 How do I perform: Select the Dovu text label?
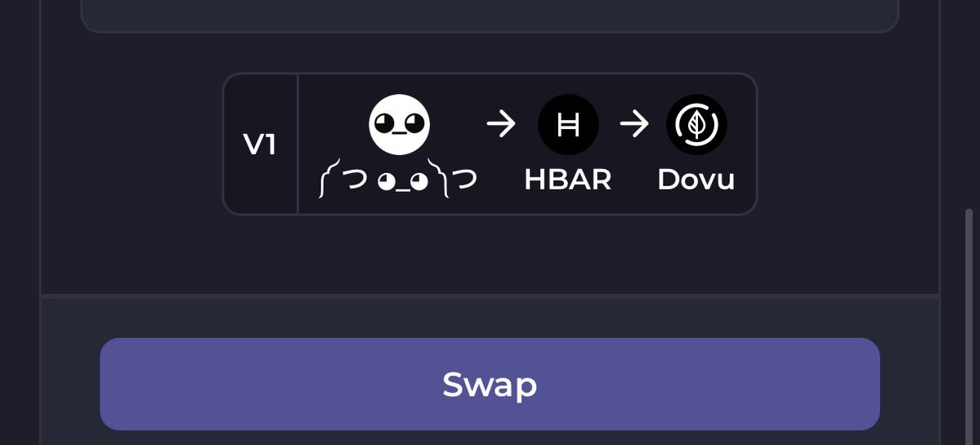click(696, 180)
